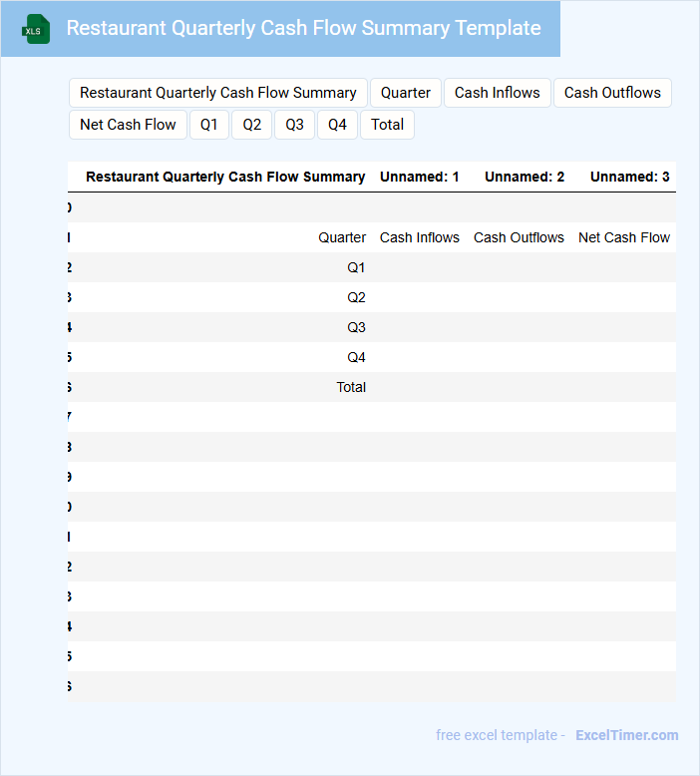Viewport: 700px width, 776px height.
Task: Select the 'Cash Inflows' tag
Action: click(x=497, y=93)
